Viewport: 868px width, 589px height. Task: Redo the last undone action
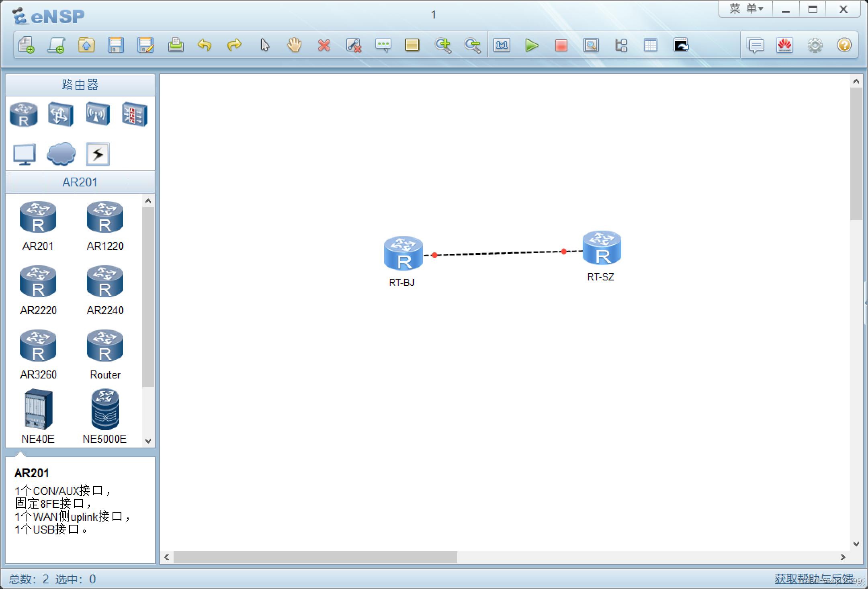coord(234,45)
